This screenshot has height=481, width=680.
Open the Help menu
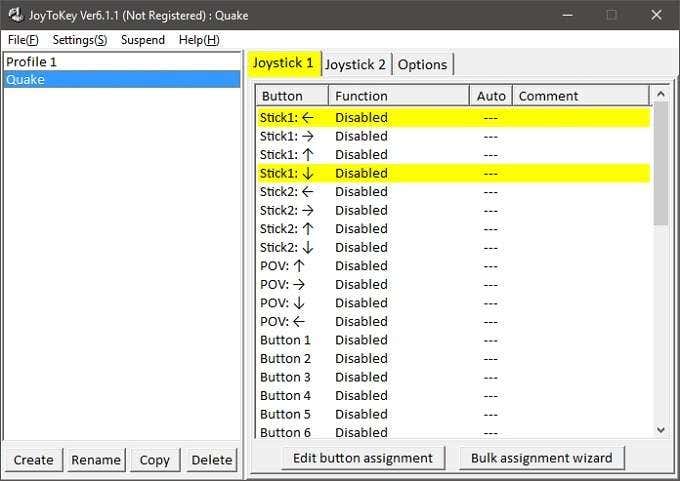coord(199,40)
